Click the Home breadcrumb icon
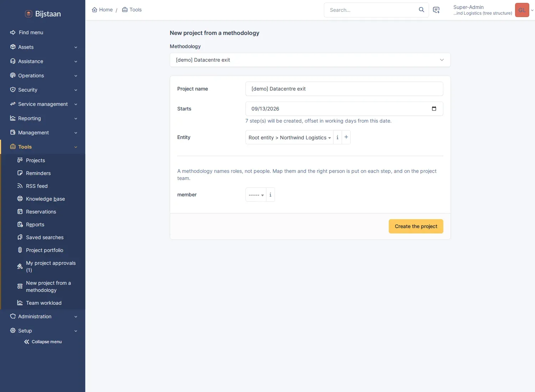 coord(95,10)
